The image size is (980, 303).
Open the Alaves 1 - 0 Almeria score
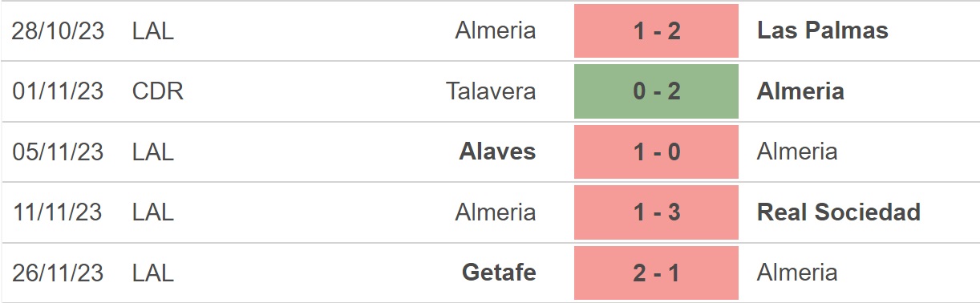(656, 151)
